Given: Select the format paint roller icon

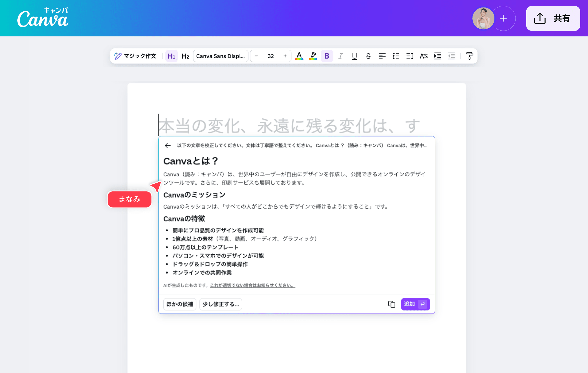Looking at the screenshot, I should (470, 56).
